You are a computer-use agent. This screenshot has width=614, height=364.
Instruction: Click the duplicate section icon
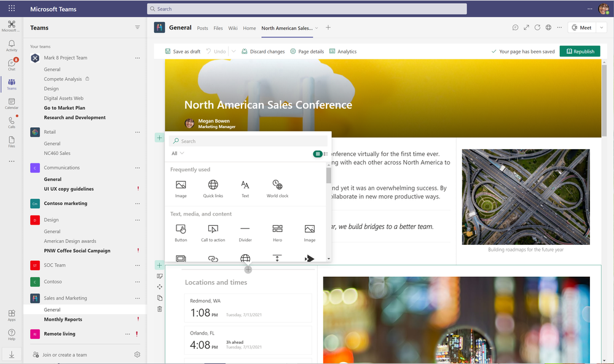[159, 298]
